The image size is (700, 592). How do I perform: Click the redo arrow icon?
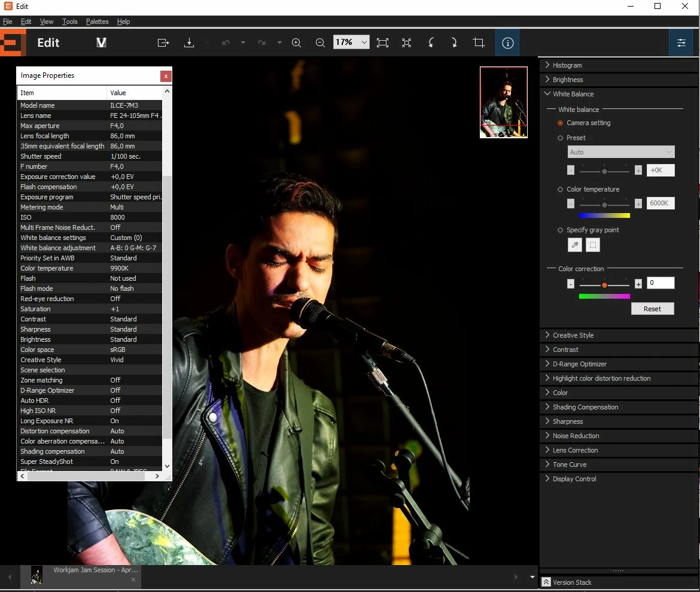(x=261, y=42)
